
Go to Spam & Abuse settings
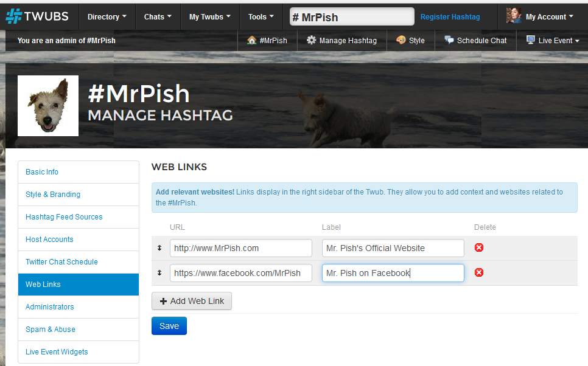pos(79,330)
